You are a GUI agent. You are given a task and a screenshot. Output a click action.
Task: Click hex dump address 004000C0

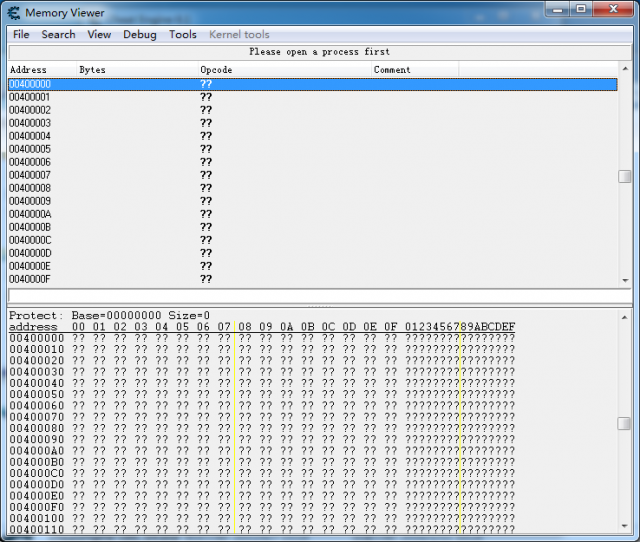tap(37, 473)
